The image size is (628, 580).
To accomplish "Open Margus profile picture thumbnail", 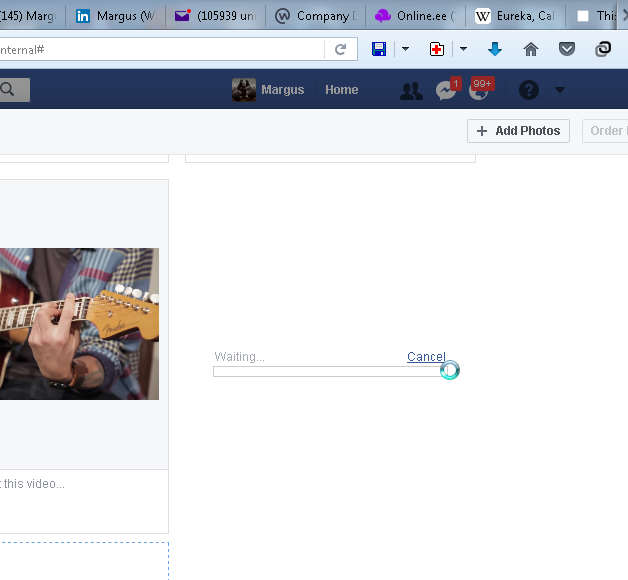I will (244, 90).
